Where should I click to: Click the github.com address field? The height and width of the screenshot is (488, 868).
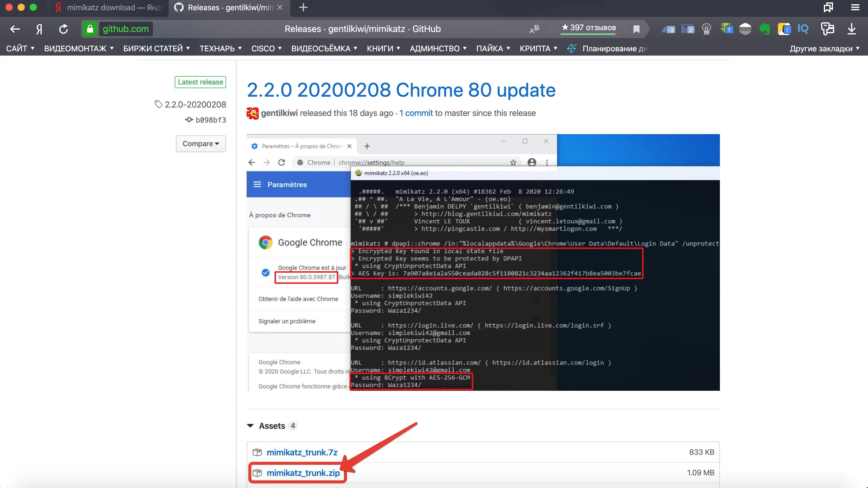pyautogui.click(x=126, y=29)
